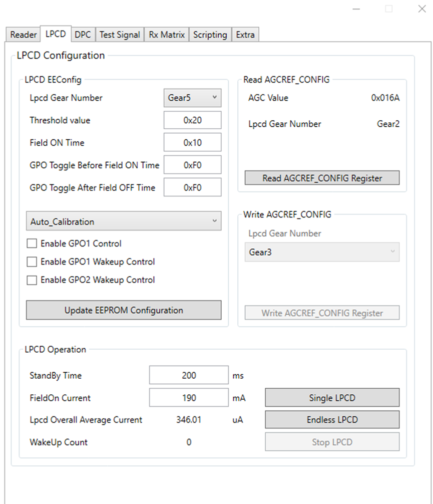This screenshot has height=504, width=433.
Task: Click Update EEPROM Configuration button
Action: (123, 310)
